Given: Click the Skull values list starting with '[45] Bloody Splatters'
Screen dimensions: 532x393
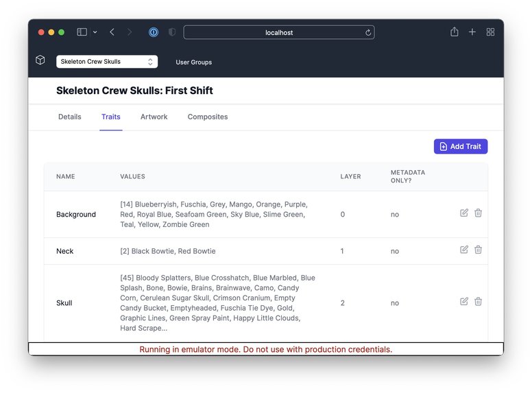Looking at the screenshot, I should click(x=217, y=302).
